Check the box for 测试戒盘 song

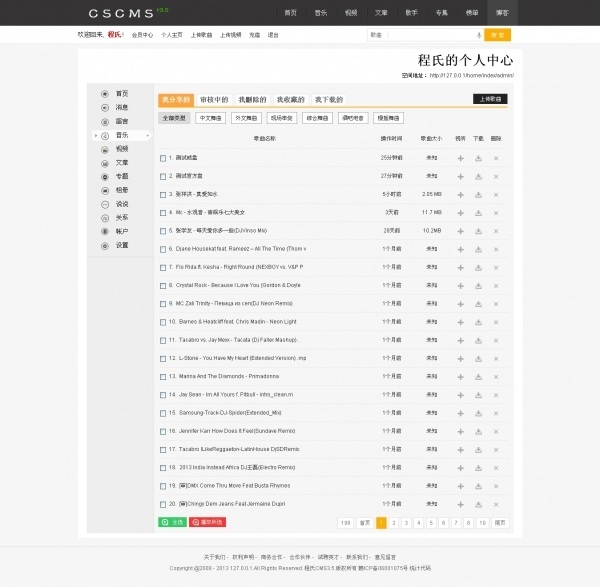coord(163,158)
